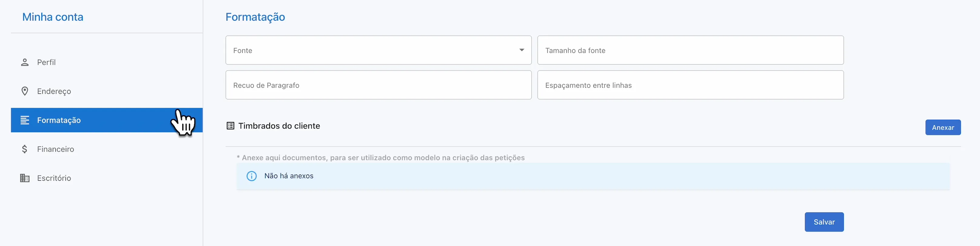The width and height of the screenshot is (980, 246).
Task: Select the Formatação text-lines icon
Action: tap(25, 120)
